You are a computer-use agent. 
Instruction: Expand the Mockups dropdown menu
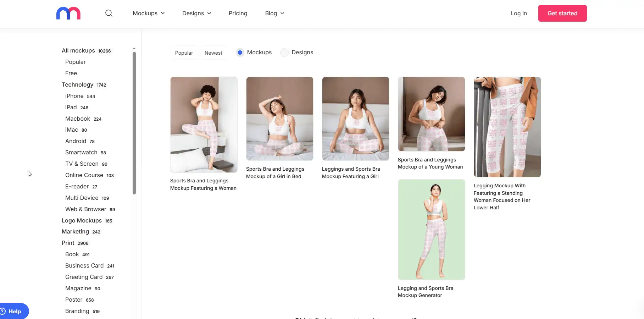(149, 13)
